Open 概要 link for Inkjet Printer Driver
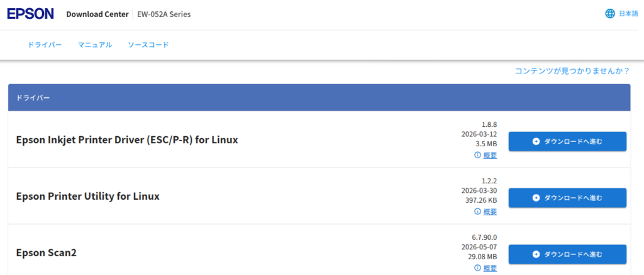Screen dimensions: 644x275 490,155
